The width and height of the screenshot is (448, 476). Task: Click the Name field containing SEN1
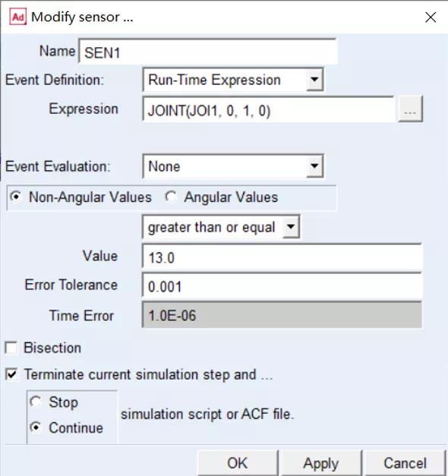(x=208, y=52)
